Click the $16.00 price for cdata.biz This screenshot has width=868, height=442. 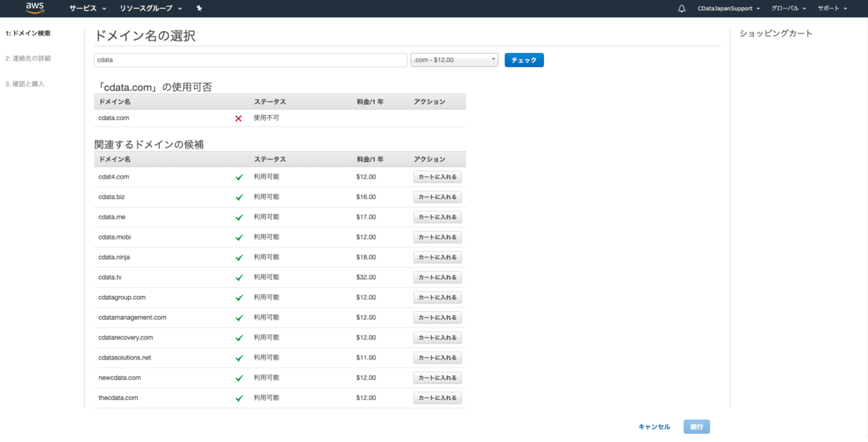click(366, 197)
